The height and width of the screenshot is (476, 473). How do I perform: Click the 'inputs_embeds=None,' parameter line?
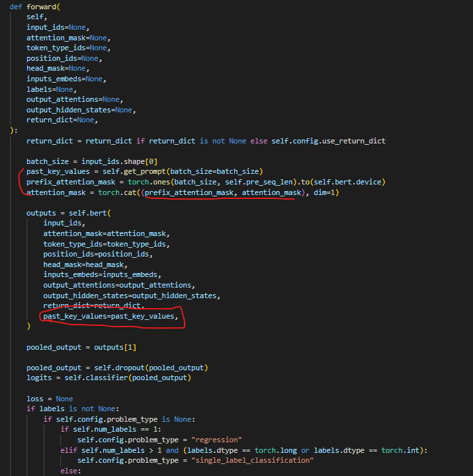tap(66, 79)
